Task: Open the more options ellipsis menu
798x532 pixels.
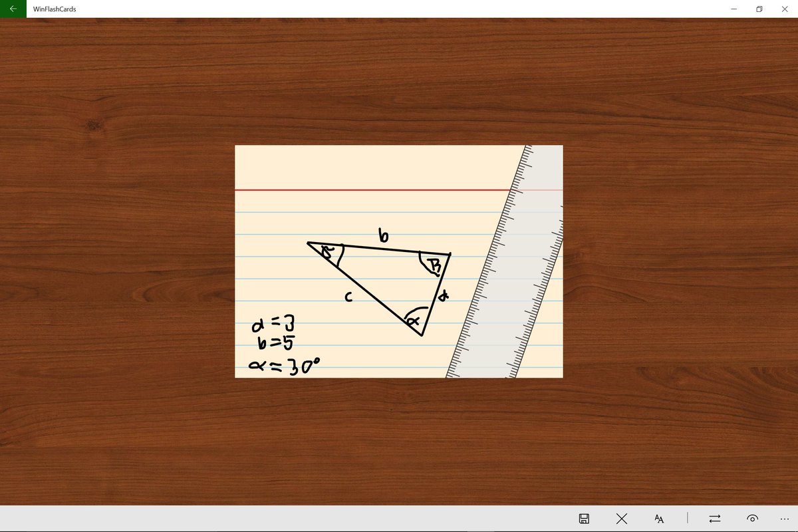Action: click(x=785, y=519)
